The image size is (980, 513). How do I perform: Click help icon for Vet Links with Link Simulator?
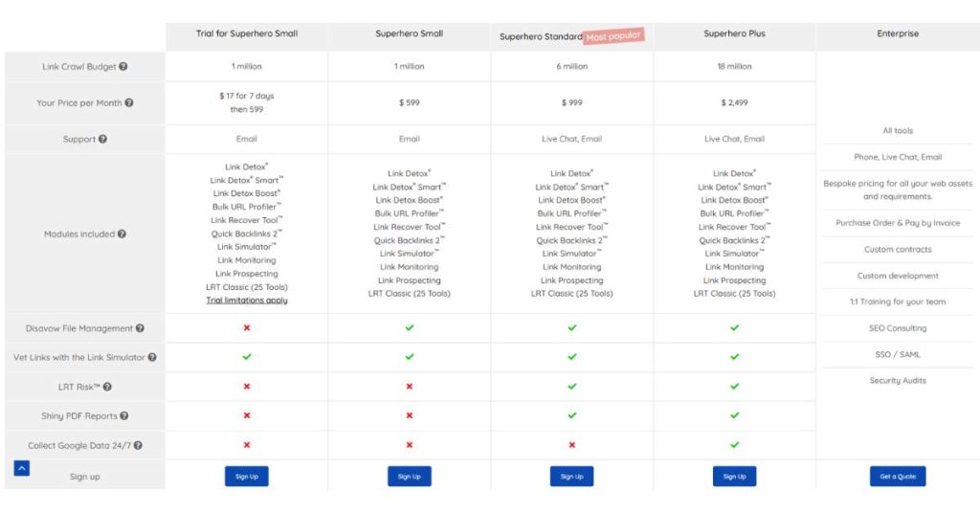(152, 357)
